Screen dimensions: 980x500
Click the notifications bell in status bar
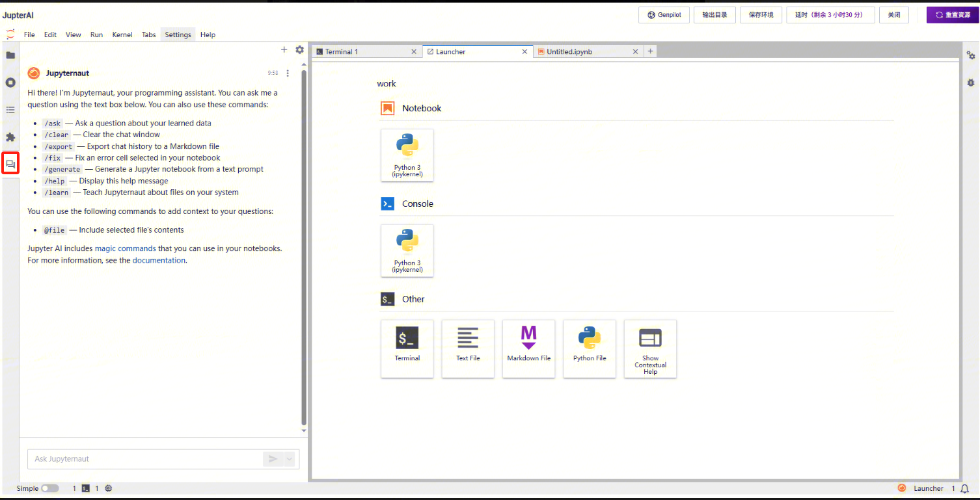coord(965,489)
